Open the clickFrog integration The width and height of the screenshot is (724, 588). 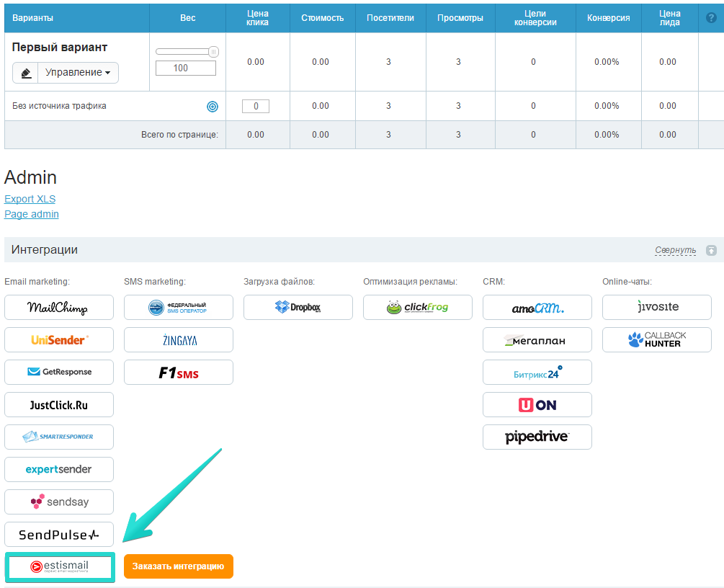(418, 307)
